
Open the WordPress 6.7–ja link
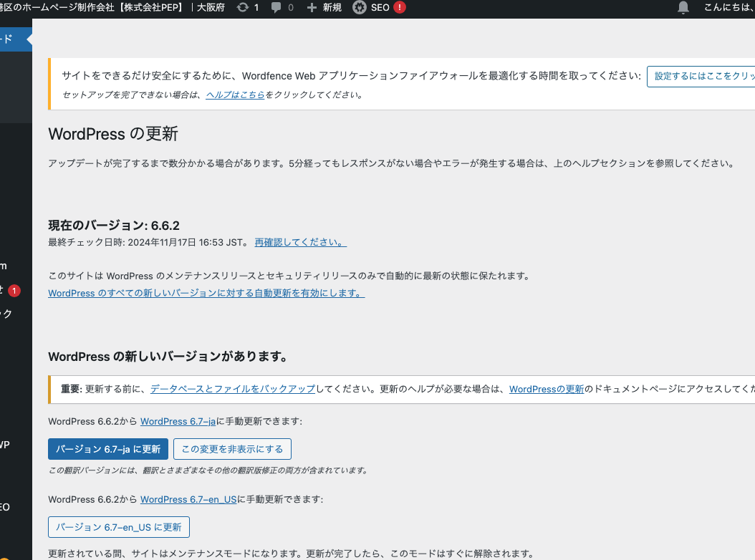[178, 421]
